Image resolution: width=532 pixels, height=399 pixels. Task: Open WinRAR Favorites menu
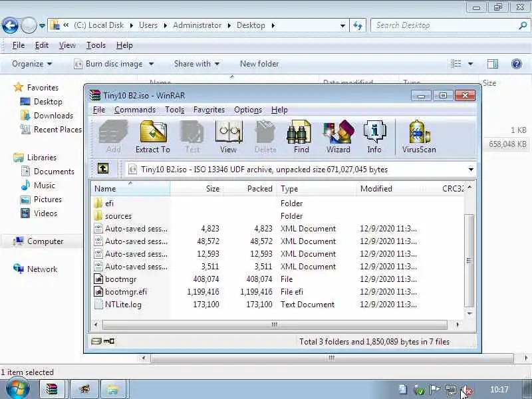click(x=209, y=110)
